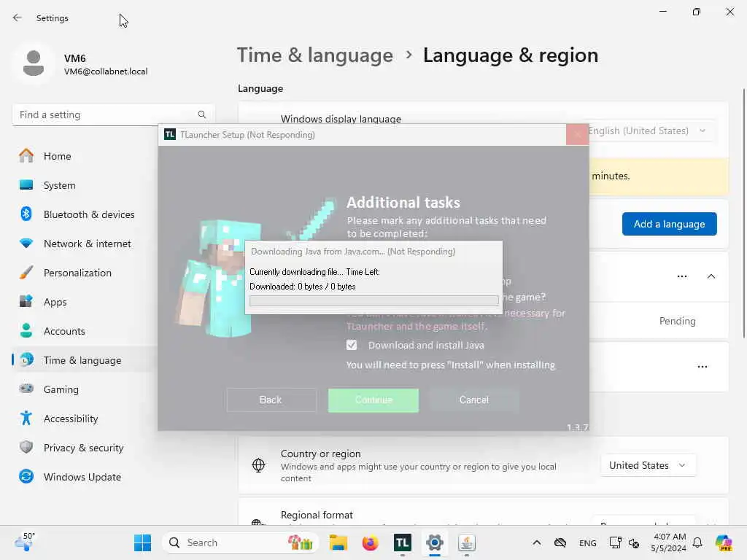The height and width of the screenshot is (560, 747).
Task: Click the Settings window vertical scrollbar
Action: tap(743, 213)
